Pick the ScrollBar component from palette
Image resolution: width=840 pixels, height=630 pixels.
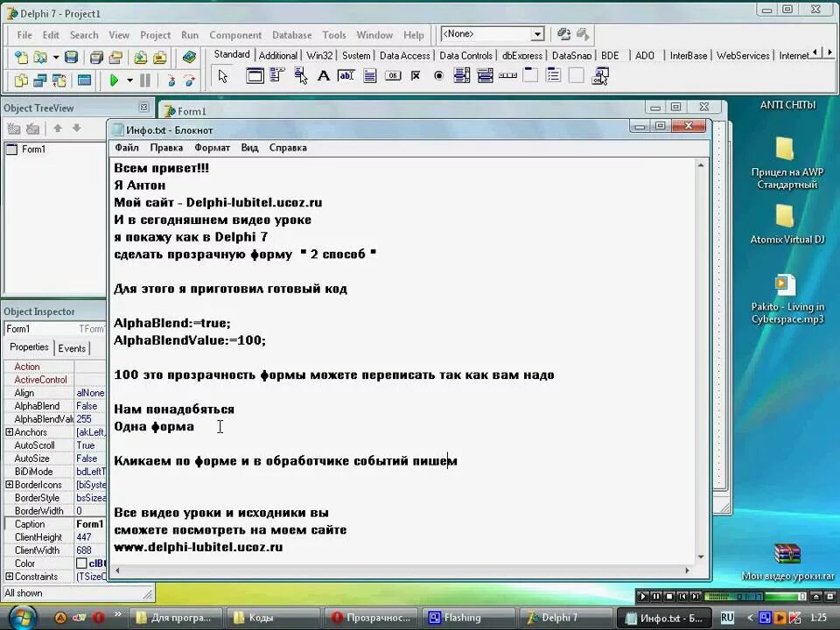(507, 75)
